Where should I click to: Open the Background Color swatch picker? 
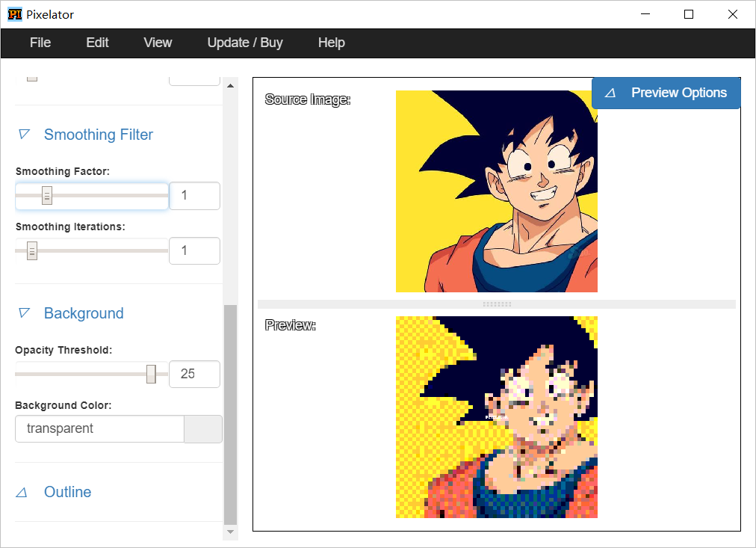point(203,429)
